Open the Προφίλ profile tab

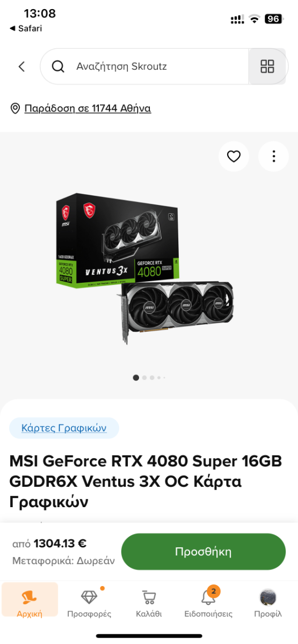click(x=268, y=604)
